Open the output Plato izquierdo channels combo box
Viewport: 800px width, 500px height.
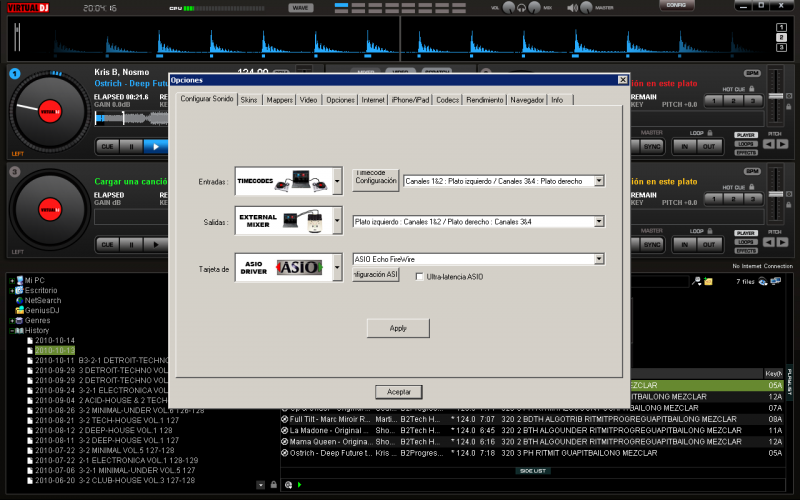tap(479, 221)
